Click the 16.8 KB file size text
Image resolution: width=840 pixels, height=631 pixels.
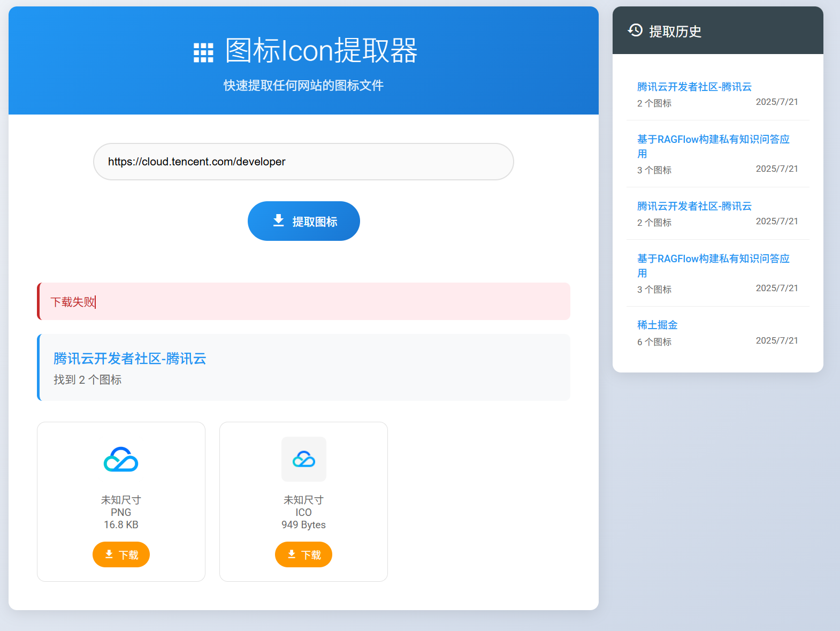click(x=121, y=524)
